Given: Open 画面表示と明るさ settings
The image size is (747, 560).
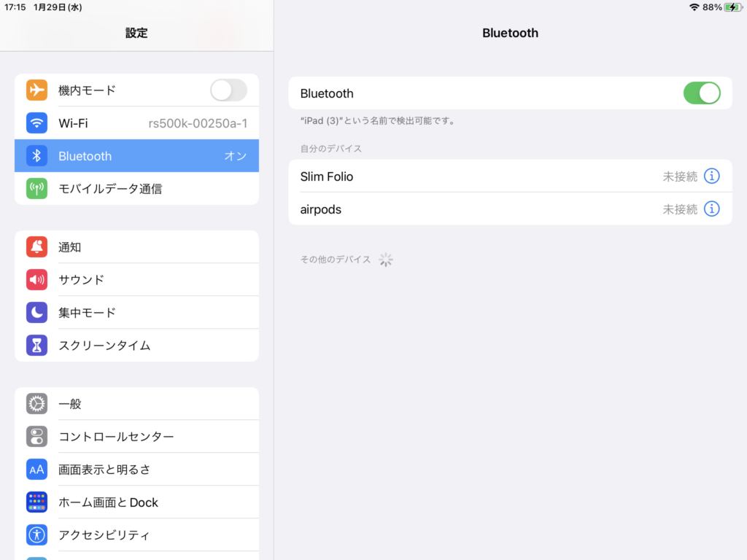Looking at the screenshot, I should click(136, 470).
